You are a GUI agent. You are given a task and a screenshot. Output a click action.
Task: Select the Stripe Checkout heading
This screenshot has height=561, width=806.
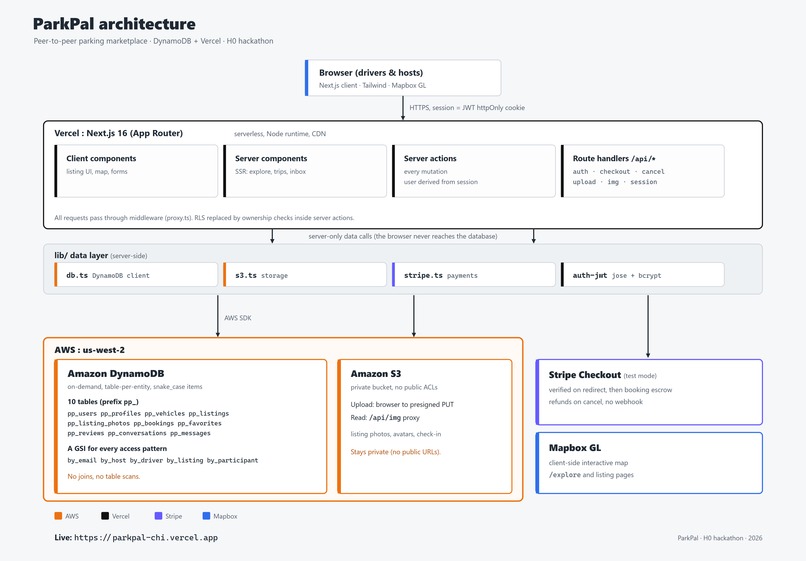[x=584, y=375]
